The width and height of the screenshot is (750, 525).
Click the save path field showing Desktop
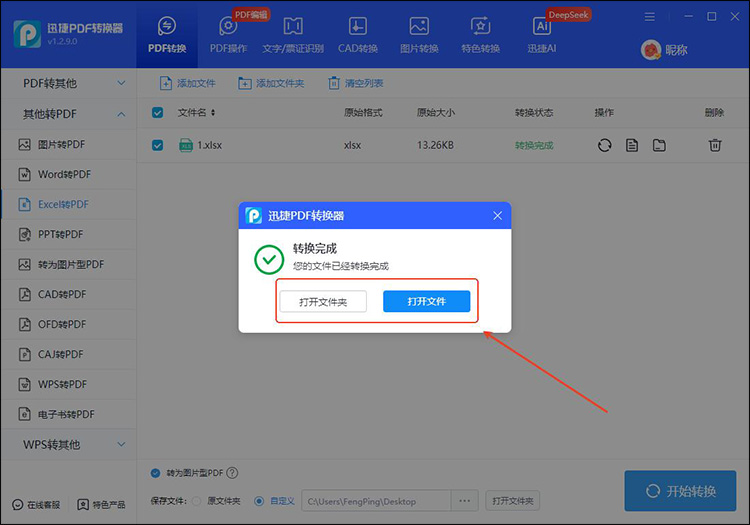point(375,500)
